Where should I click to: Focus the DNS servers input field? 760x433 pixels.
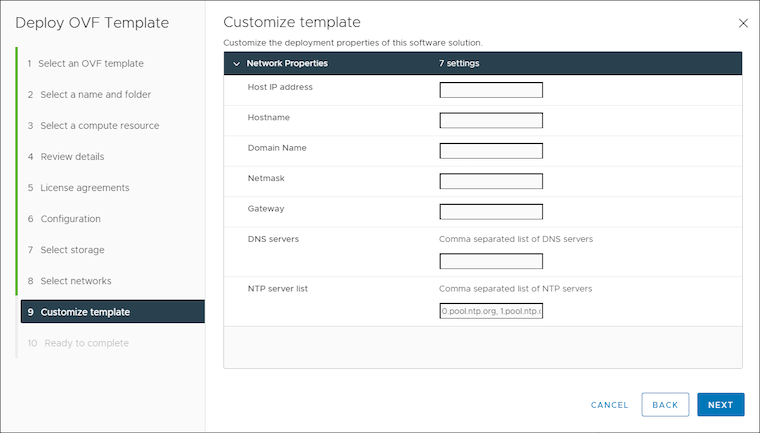pyautogui.click(x=491, y=261)
